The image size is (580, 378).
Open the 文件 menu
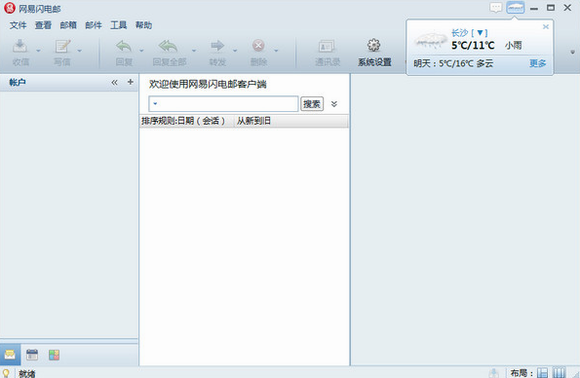coord(18,25)
